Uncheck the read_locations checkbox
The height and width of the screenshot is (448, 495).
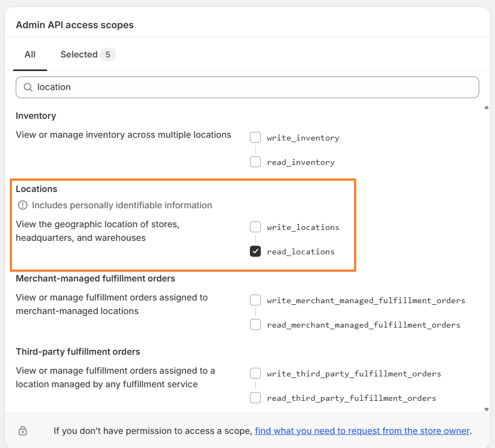[255, 252]
